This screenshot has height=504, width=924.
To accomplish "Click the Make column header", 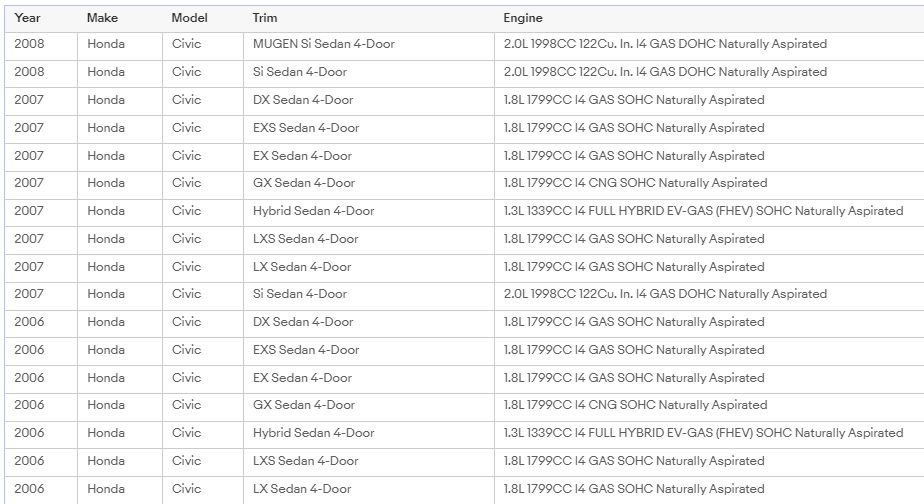I will tap(102, 18).
